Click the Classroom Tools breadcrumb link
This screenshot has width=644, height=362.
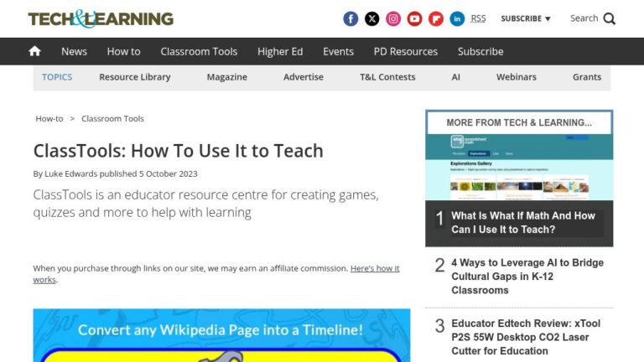[112, 119]
